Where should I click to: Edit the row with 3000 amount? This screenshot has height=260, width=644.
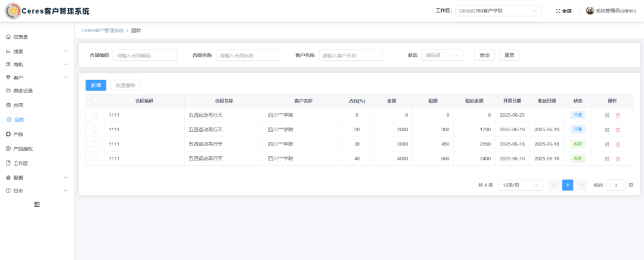click(x=607, y=144)
